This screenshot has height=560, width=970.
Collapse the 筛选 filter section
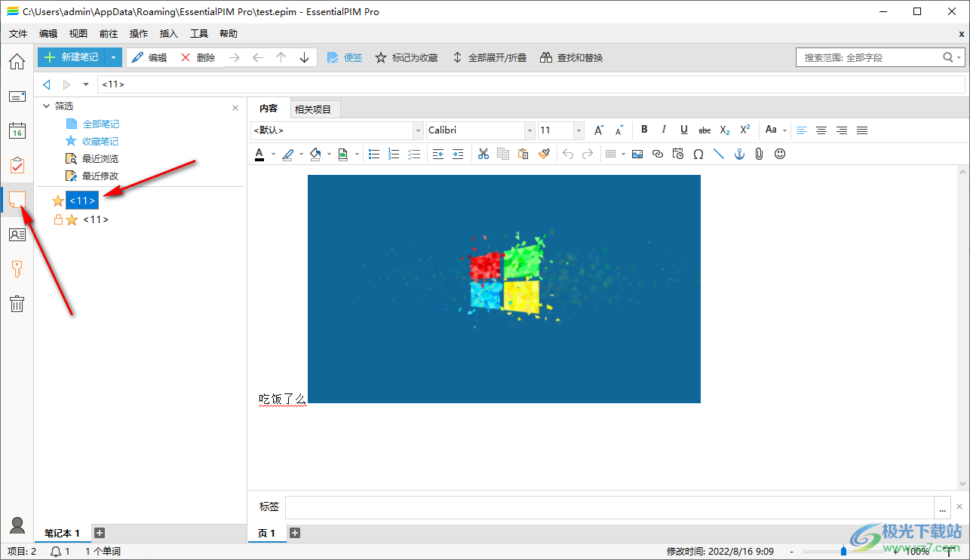coord(46,106)
